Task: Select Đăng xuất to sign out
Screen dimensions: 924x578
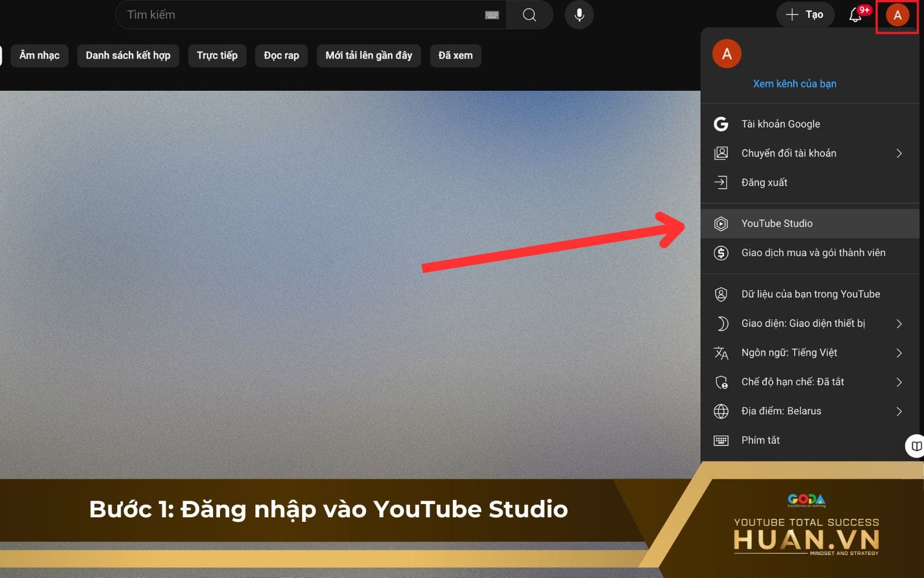Action: click(810, 183)
